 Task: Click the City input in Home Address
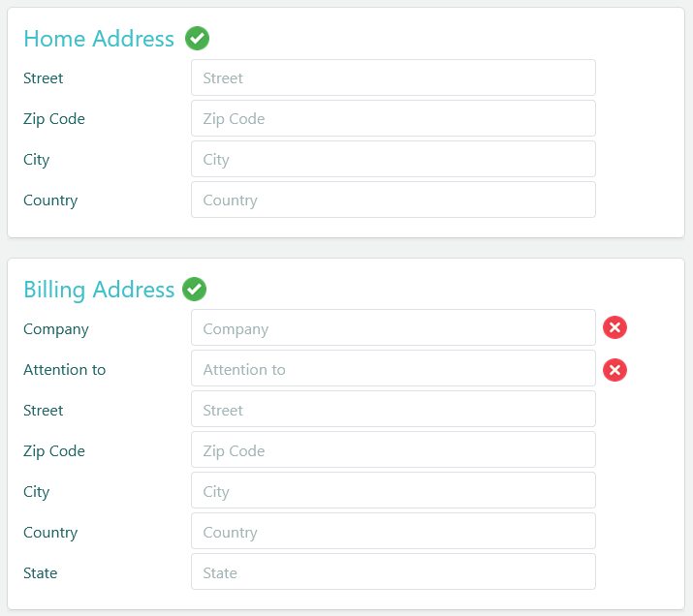click(x=393, y=159)
